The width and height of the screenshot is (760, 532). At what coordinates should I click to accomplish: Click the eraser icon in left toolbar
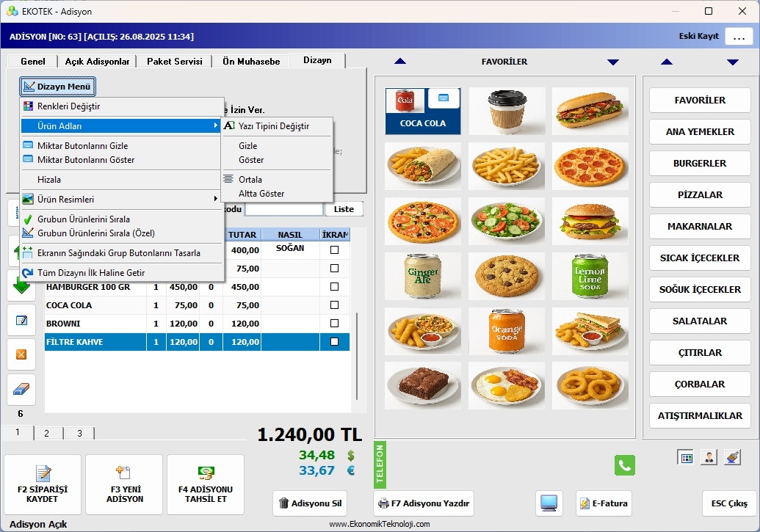[x=21, y=389]
